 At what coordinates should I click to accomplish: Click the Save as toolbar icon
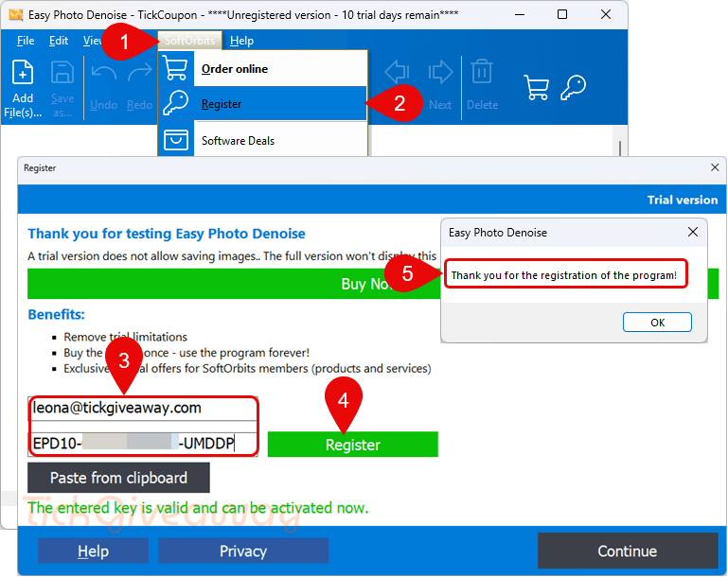62,73
